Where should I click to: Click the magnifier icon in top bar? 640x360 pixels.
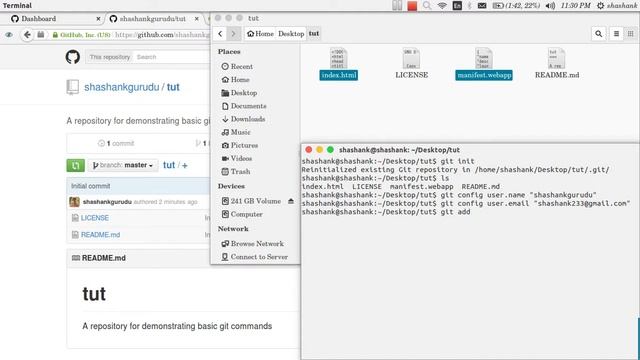tap(427, 5)
